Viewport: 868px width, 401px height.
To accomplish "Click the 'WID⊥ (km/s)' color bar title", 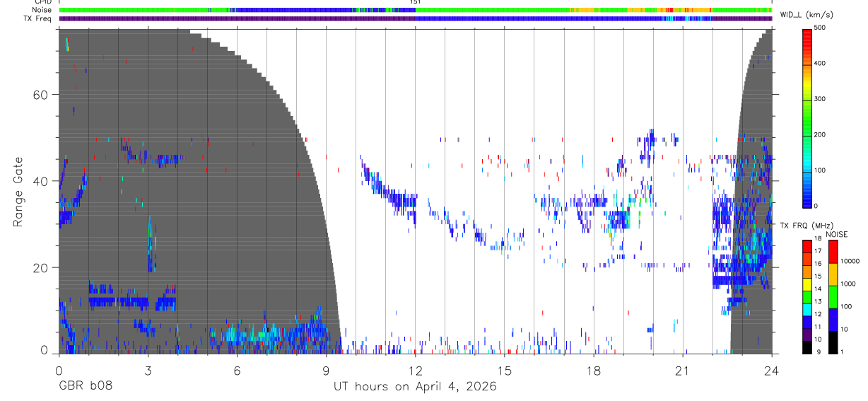I will tap(806, 15).
